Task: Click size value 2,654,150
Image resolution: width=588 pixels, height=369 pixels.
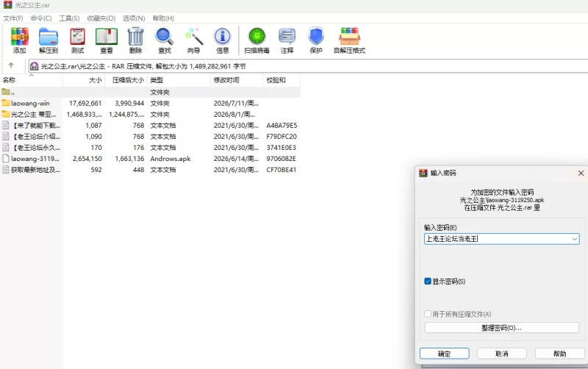Action: pos(87,159)
